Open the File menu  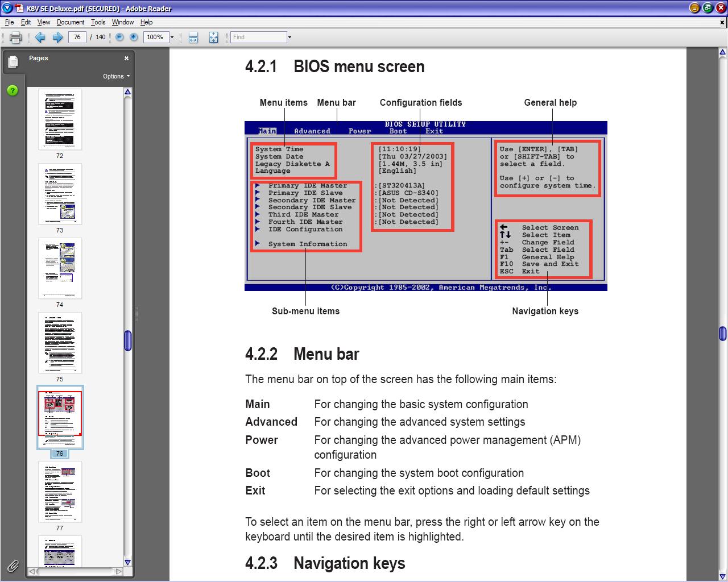tap(9, 22)
